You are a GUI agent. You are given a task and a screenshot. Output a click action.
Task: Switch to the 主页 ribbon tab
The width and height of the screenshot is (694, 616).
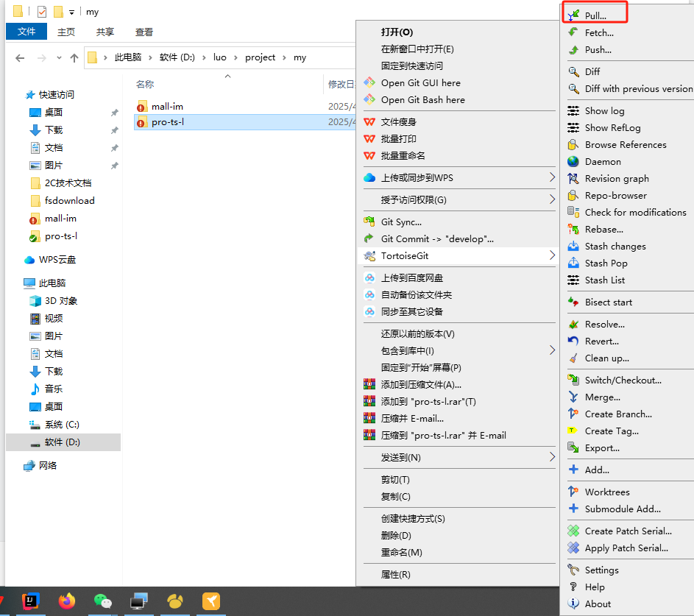(x=66, y=32)
